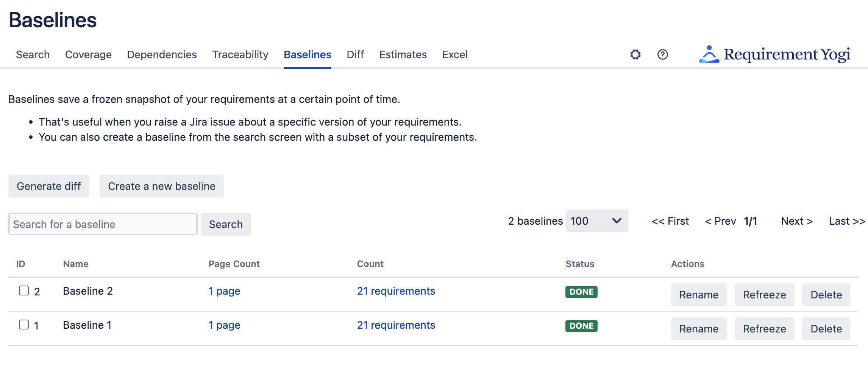Click the help question mark icon

click(663, 54)
